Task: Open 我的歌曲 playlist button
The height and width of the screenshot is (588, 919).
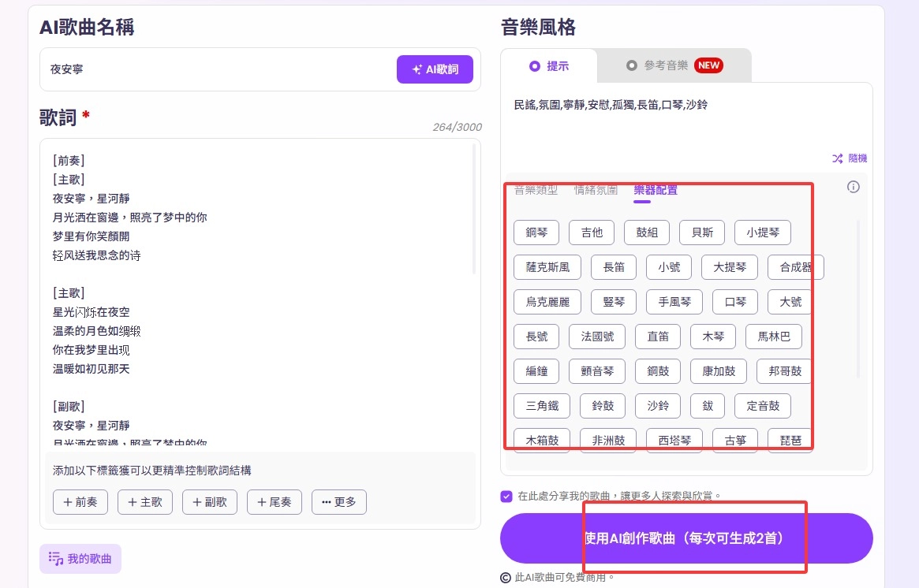Action: [80, 559]
